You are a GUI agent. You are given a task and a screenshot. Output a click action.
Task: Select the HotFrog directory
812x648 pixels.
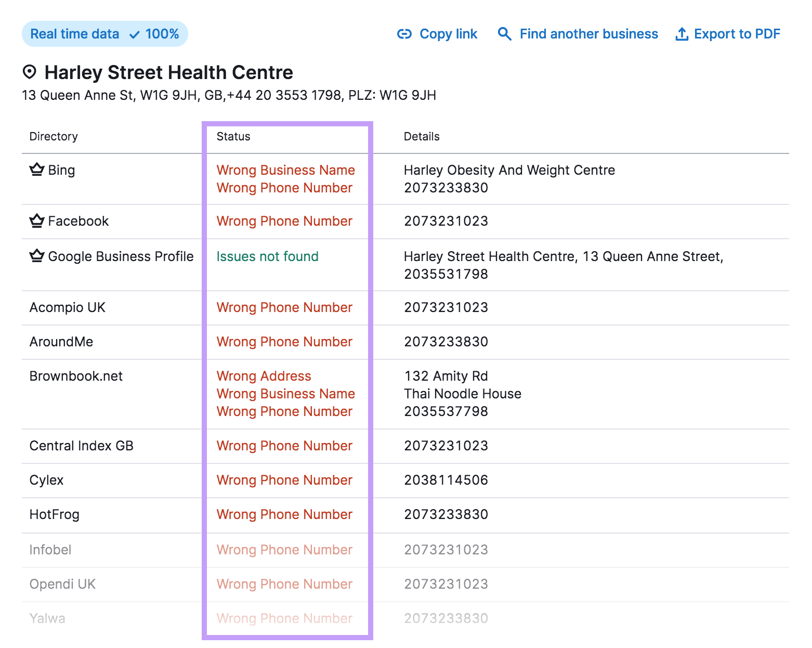pos(55,514)
